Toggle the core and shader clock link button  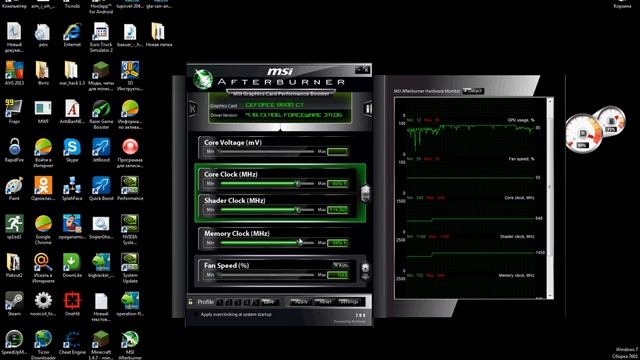[x=366, y=193]
